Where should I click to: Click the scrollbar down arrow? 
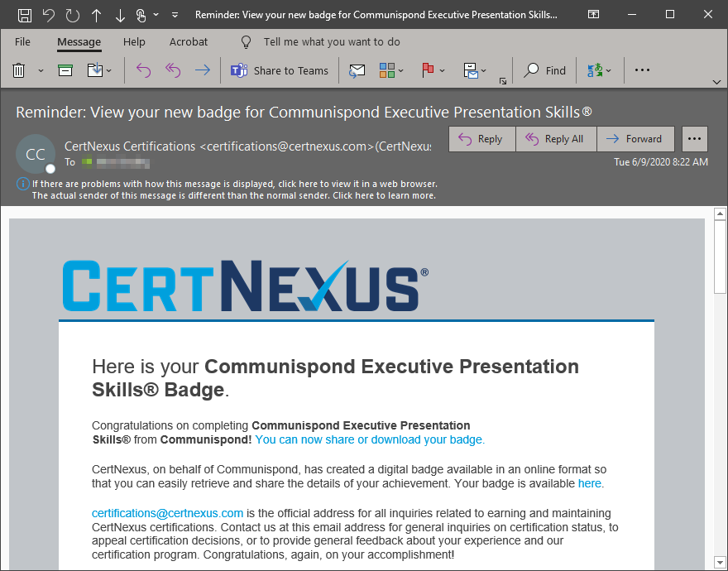pos(720,562)
